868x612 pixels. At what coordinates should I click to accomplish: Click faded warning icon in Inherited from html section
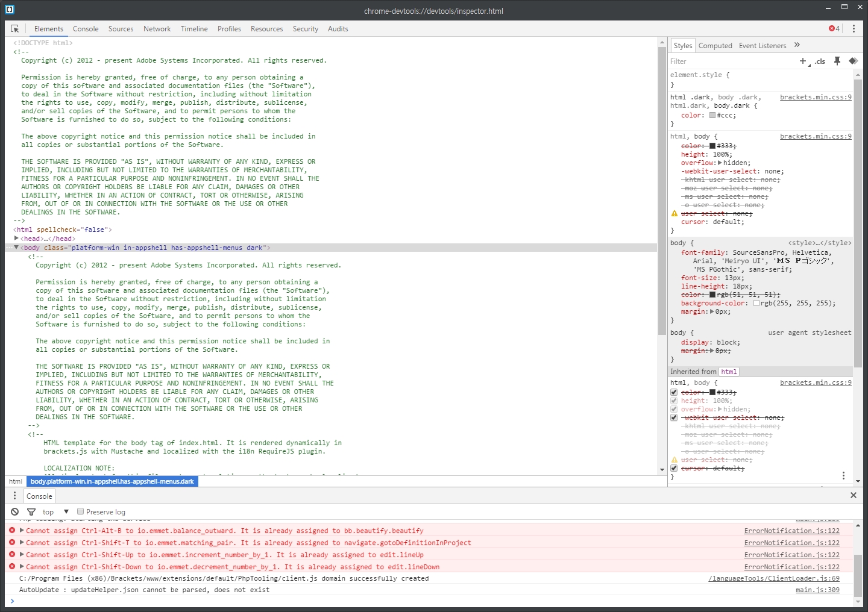point(675,460)
